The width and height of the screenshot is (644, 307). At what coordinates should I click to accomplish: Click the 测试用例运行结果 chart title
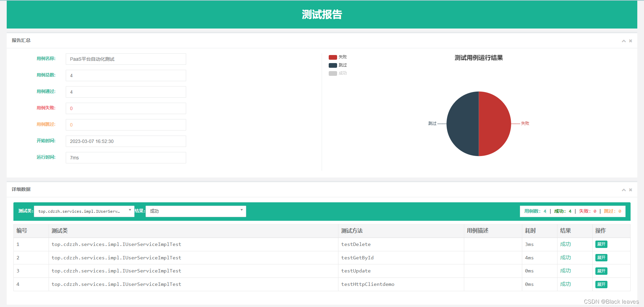479,58
